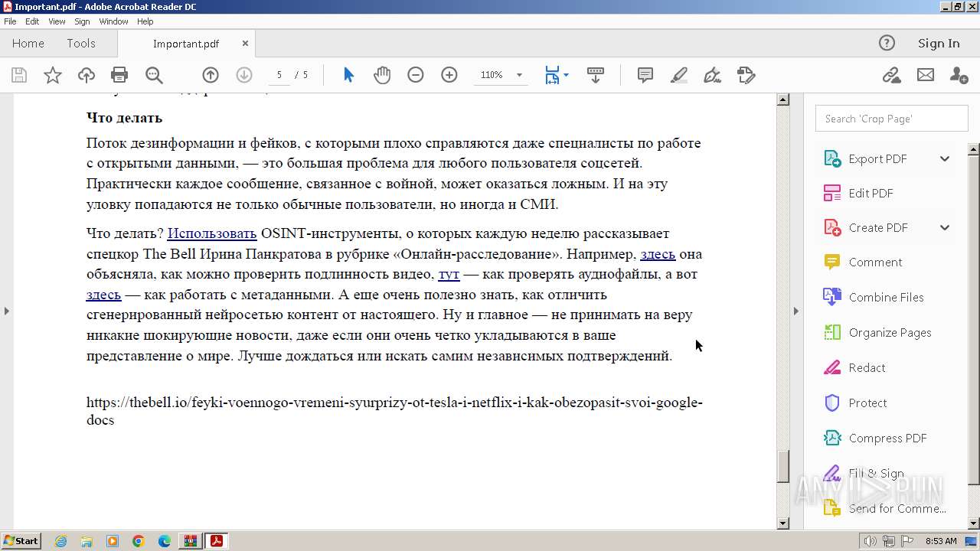Open find text magnifier icon
The height and width of the screenshot is (551, 980).
[154, 75]
